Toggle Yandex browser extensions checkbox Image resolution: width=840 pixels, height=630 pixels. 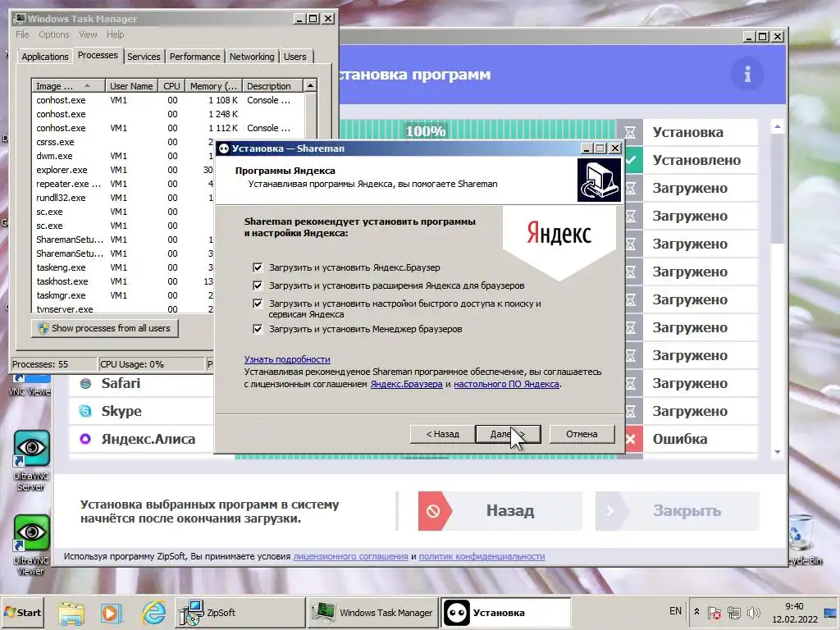pos(258,285)
